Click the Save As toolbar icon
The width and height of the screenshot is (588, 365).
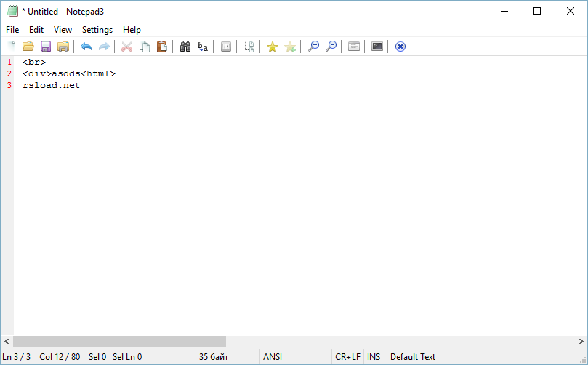[63, 47]
